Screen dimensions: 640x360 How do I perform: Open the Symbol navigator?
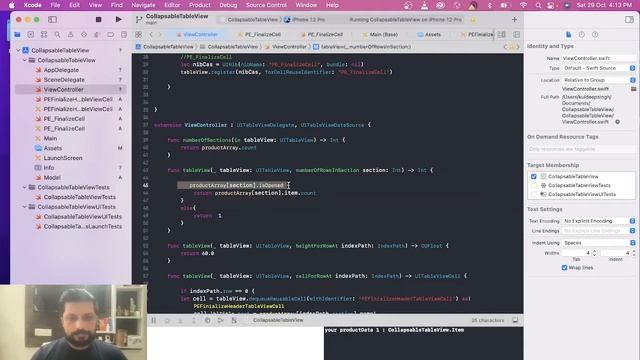coord(44,35)
